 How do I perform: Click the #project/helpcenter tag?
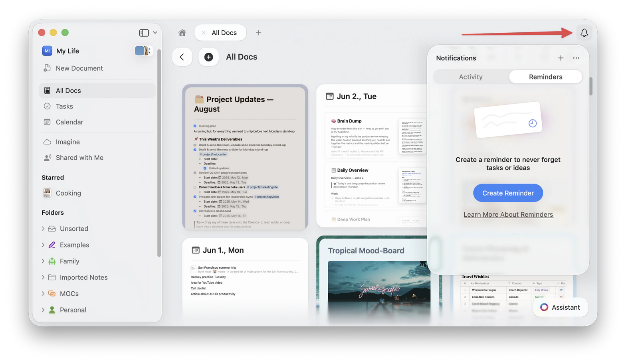pyautogui.click(x=213, y=154)
